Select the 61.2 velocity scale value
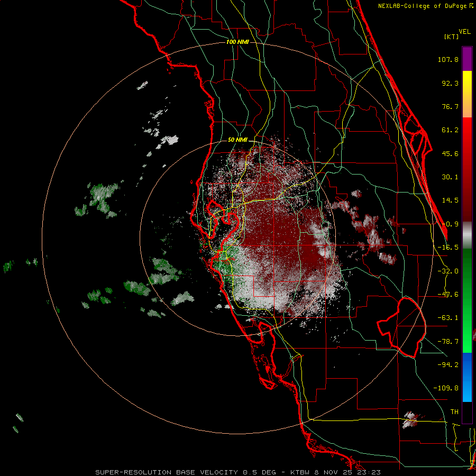This screenshot has width=476, height=476. tap(450, 130)
